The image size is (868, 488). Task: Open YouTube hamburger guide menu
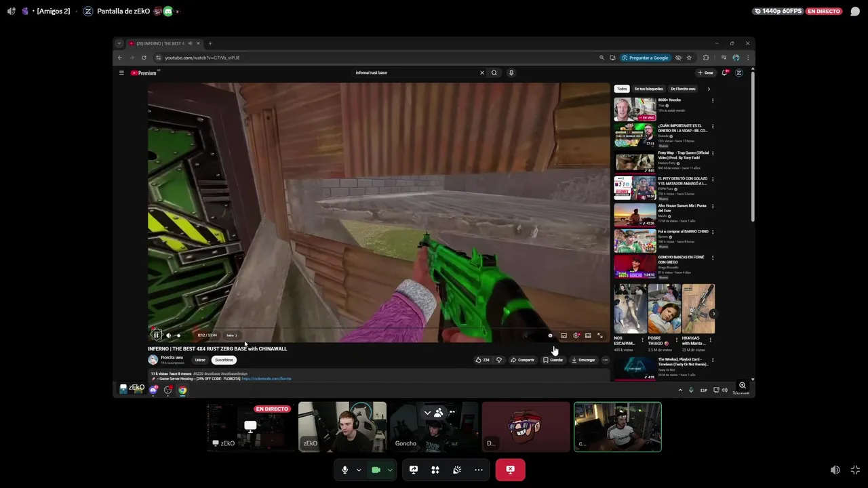click(x=121, y=73)
